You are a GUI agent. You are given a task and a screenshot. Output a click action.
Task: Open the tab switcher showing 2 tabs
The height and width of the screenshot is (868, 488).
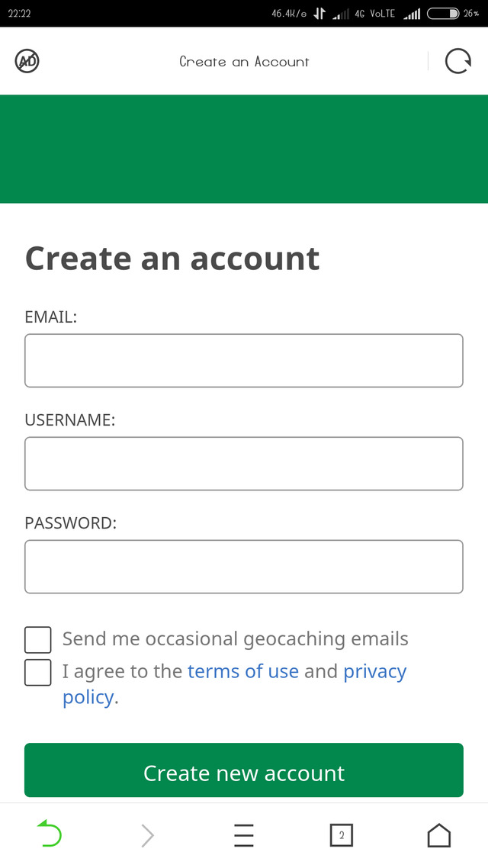(x=342, y=835)
